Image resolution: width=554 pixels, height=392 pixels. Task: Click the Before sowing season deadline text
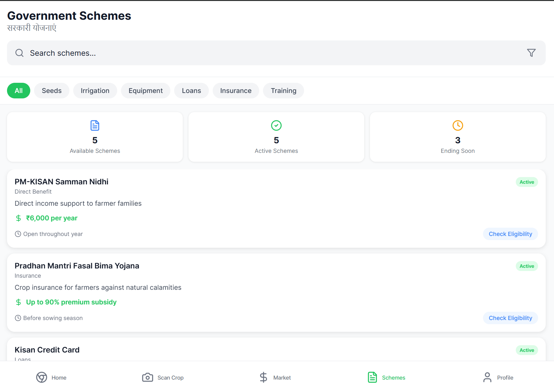tap(53, 318)
